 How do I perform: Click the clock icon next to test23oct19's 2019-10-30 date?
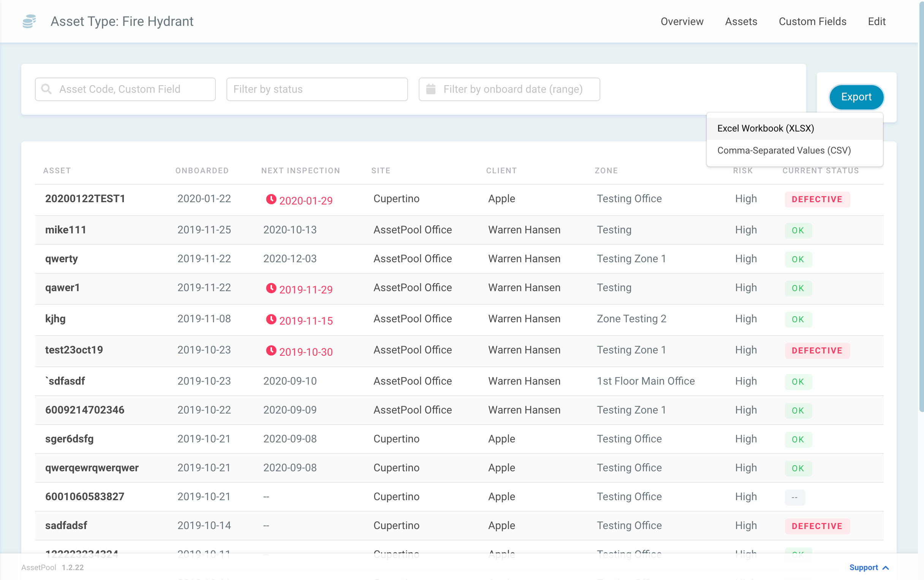271,350
